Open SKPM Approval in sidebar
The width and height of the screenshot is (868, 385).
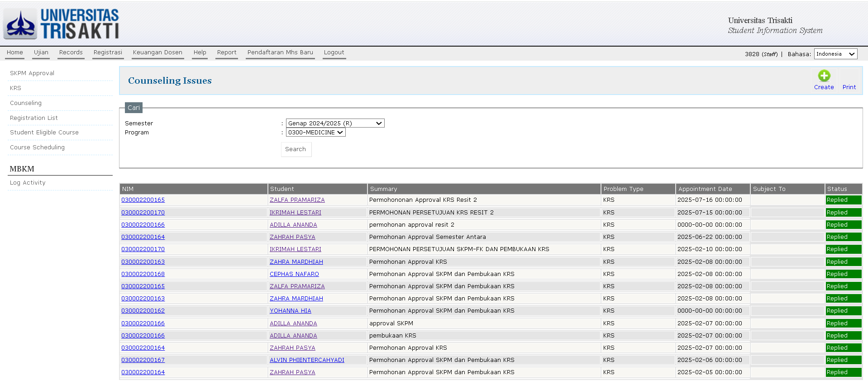pyautogui.click(x=32, y=73)
